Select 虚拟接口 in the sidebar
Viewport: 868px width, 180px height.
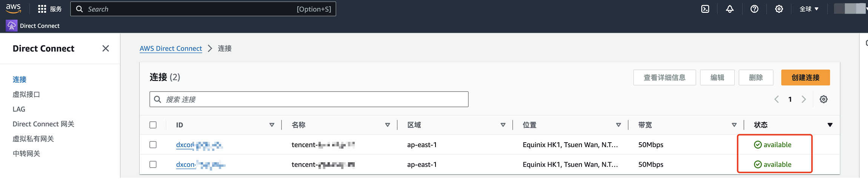[26, 95]
